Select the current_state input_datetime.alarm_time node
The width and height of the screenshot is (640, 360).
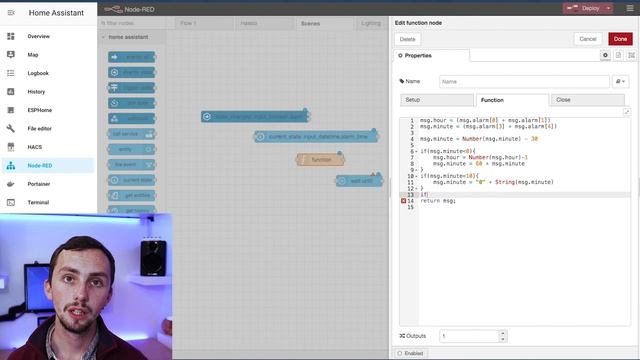pyautogui.click(x=316, y=137)
